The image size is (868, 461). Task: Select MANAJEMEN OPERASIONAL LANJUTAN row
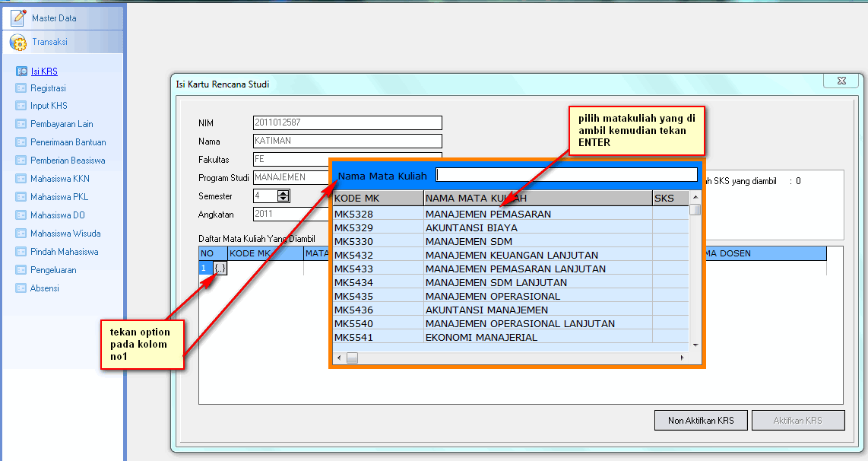(x=511, y=323)
